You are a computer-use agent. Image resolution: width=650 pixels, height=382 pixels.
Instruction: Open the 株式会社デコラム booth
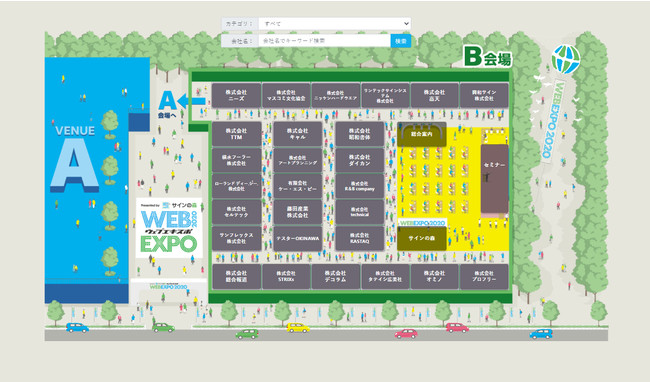tap(335, 277)
